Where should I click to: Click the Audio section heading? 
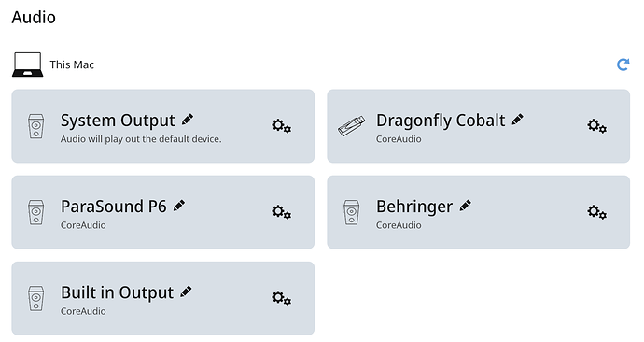coord(34,17)
